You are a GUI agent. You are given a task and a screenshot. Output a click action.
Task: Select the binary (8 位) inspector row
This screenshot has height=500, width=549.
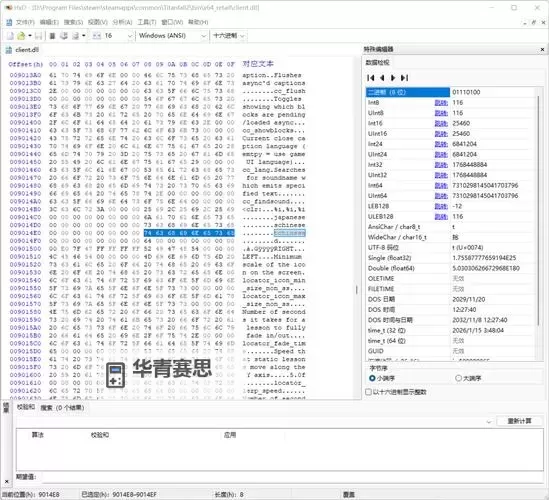[451, 92]
